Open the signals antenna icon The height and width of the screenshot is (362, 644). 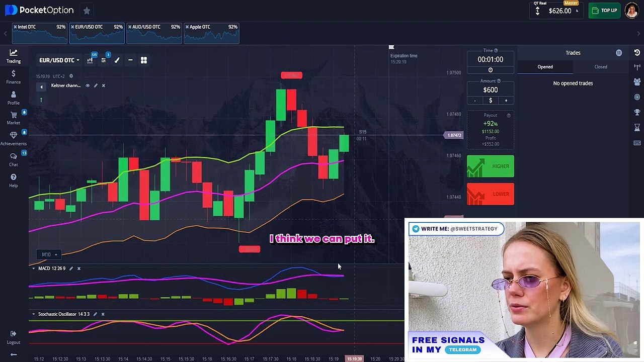[x=637, y=67]
